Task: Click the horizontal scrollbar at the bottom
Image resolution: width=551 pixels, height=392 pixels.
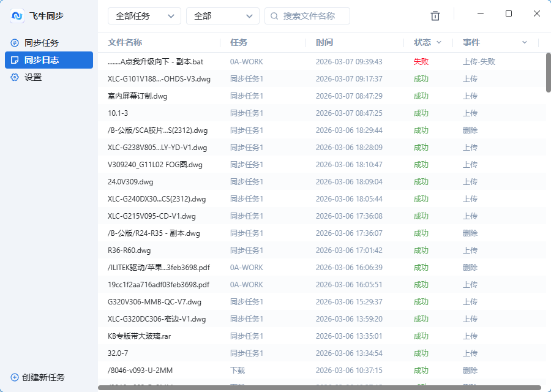Action: (320, 388)
